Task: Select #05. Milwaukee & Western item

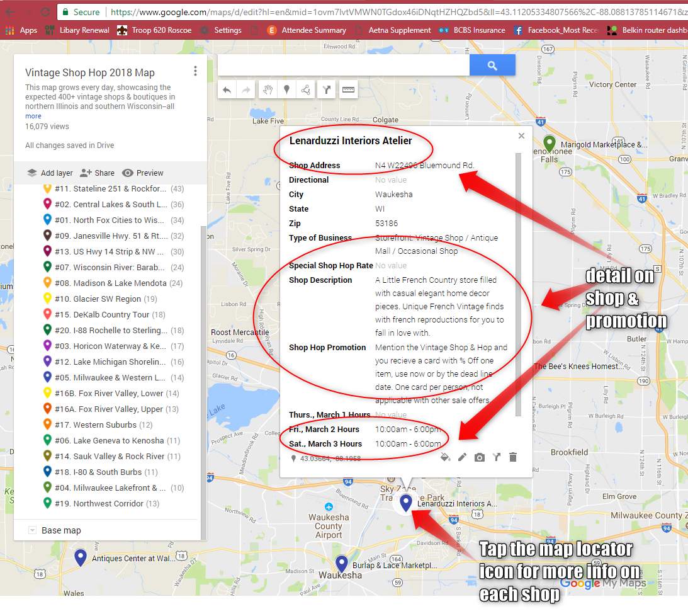Action: [113, 377]
